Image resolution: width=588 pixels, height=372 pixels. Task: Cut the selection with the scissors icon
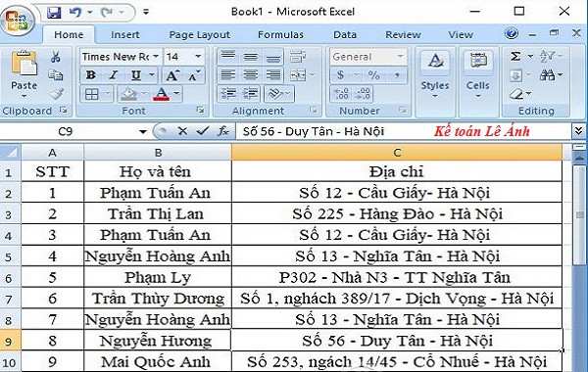tap(56, 57)
